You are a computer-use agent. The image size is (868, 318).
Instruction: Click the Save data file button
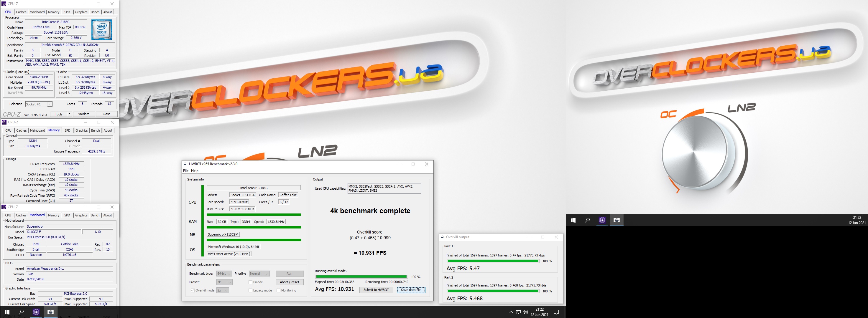[x=411, y=290]
